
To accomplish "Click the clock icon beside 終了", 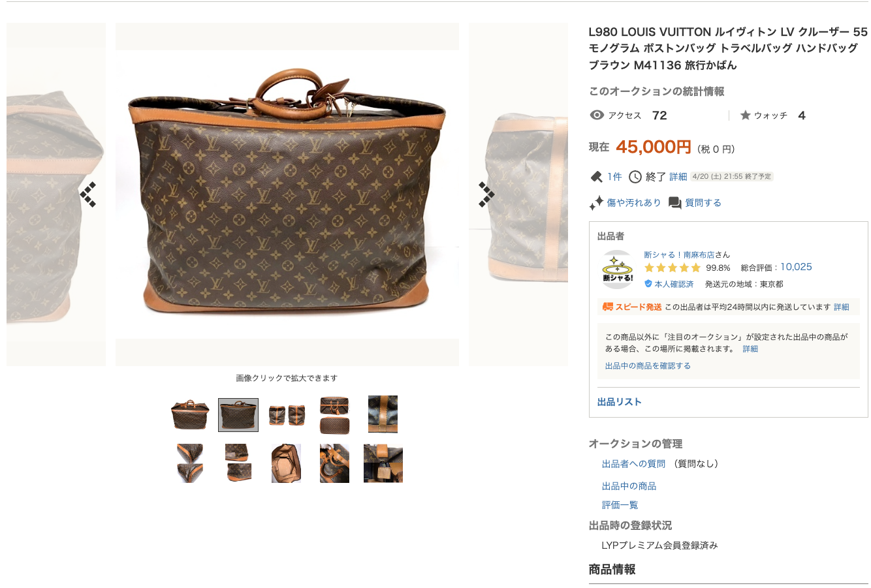I will (635, 177).
